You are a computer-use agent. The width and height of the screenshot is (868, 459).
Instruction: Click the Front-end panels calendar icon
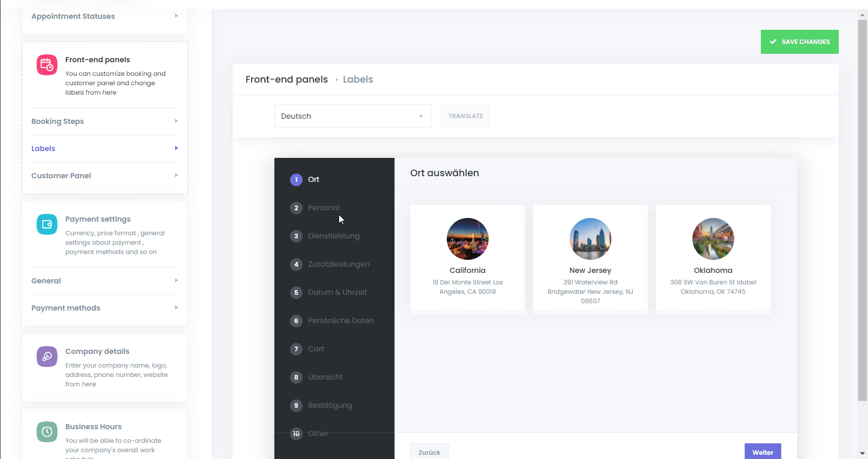pyautogui.click(x=47, y=65)
